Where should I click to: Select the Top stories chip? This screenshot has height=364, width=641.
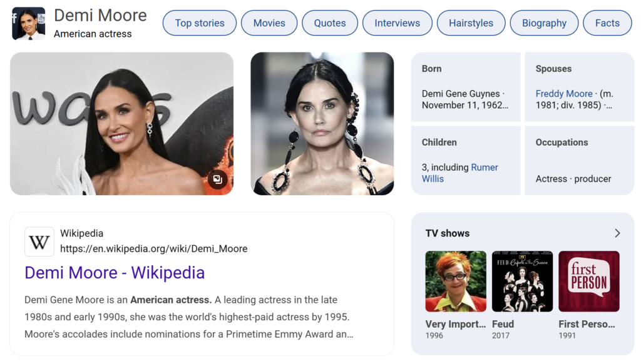click(x=199, y=23)
